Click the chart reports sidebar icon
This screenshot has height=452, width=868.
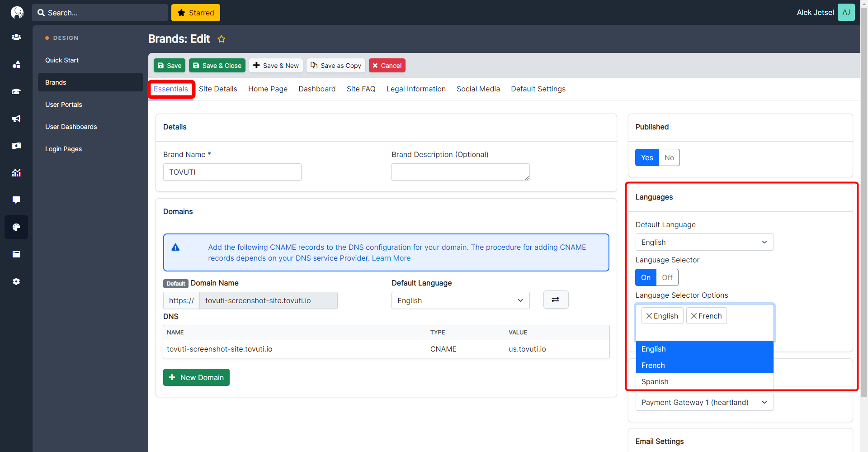pos(16,173)
